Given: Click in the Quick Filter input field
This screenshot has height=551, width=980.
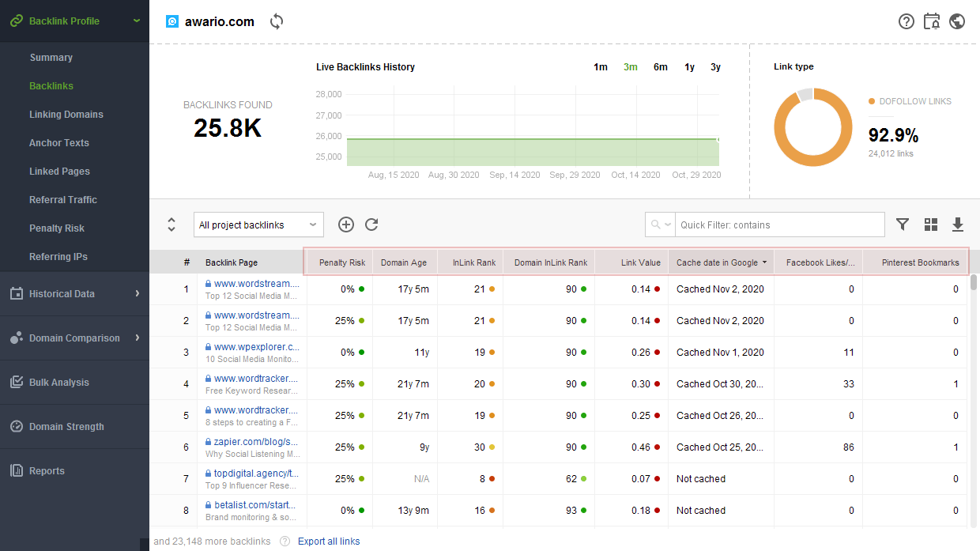Looking at the screenshot, I should point(781,225).
